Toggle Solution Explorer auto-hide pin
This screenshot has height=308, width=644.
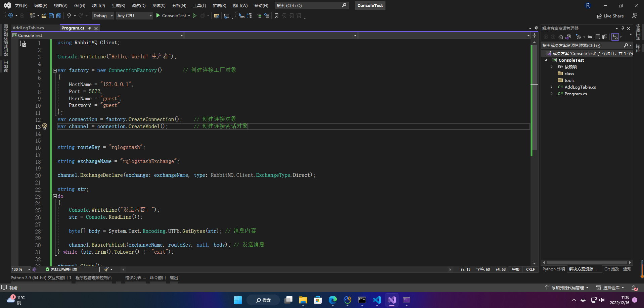pyautogui.click(x=623, y=28)
